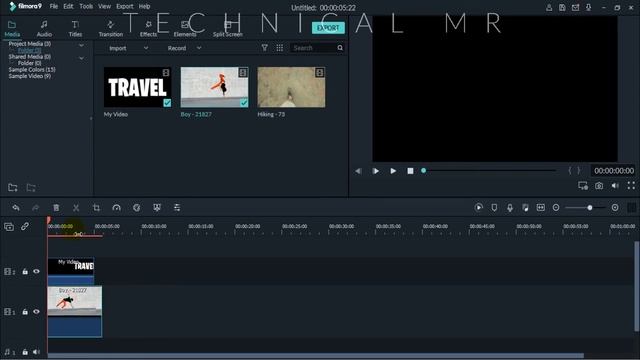
Task: Click the delete folder icon
Action: (31, 188)
